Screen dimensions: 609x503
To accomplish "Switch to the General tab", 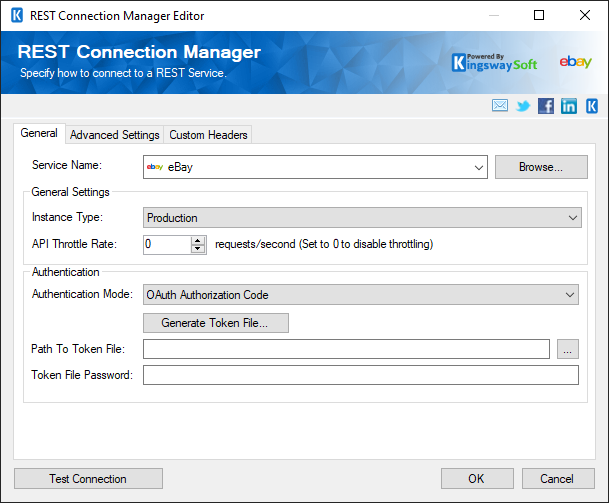I will (x=39, y=133).
